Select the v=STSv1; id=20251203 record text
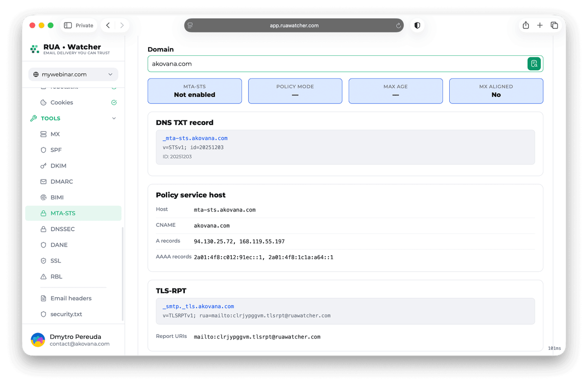 click(x=193, y=147)
